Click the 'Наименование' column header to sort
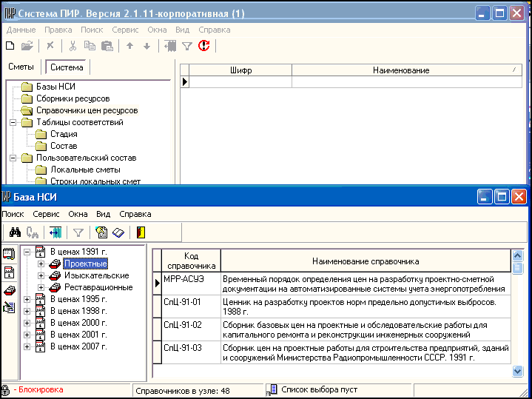Viewport: 532px width, 399px height. pyautogui.click(x=400, y=70)
